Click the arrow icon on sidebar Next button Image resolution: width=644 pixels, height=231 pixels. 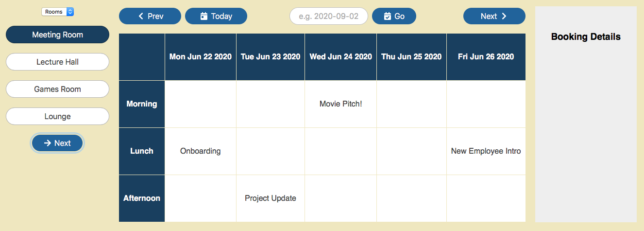(48, 143)
